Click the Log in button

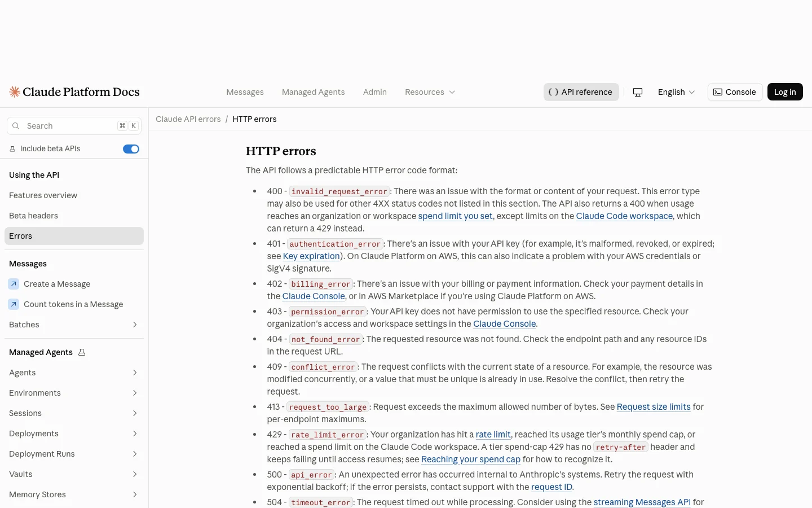785,92
